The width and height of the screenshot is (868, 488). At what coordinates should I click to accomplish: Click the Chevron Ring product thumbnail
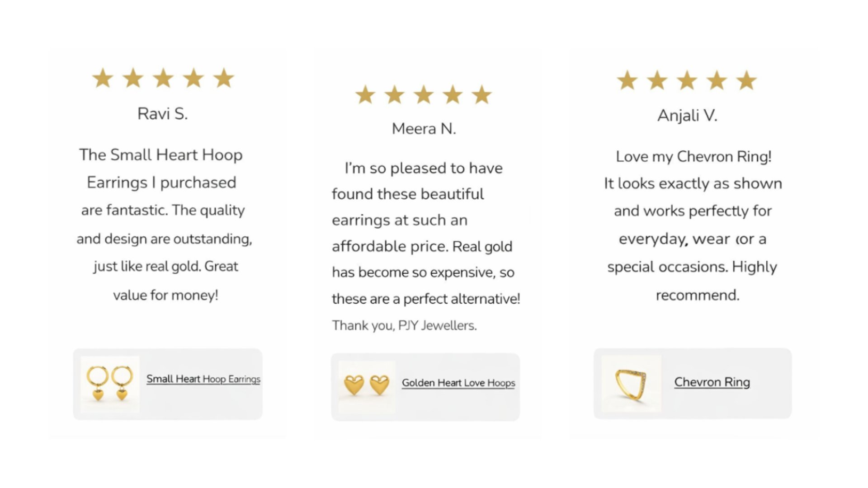click(631, 384)
